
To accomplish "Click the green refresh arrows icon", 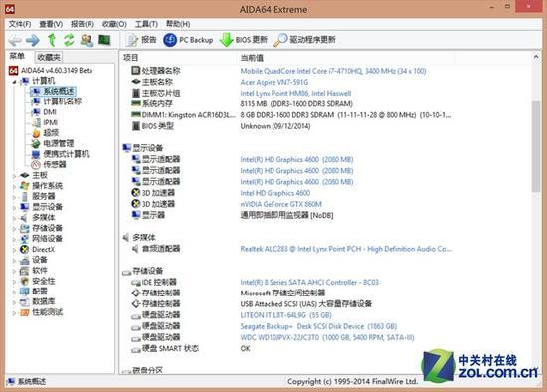I will [69, 40].
